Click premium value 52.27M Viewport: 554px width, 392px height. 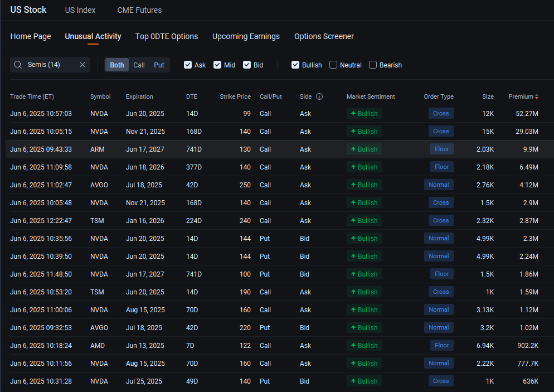[527, 113]
